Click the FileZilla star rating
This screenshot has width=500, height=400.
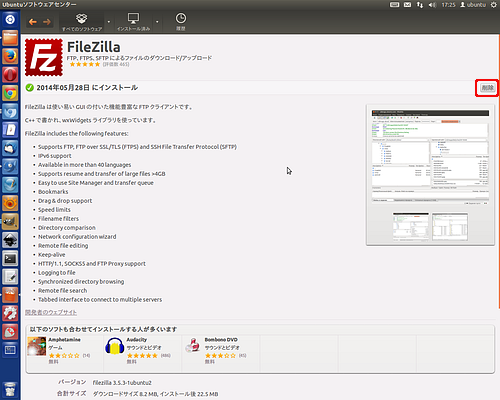(x=85, y=64)
